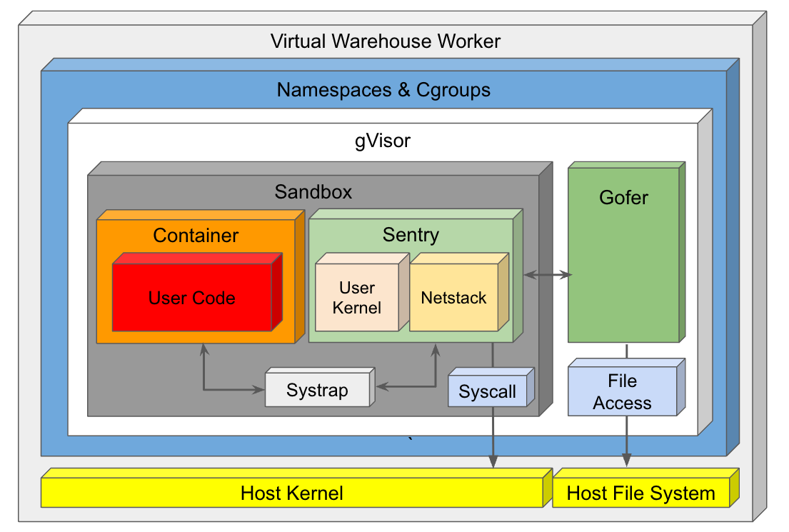Select the "Gofer" label
789x532 pixels.
coord(623,197)
